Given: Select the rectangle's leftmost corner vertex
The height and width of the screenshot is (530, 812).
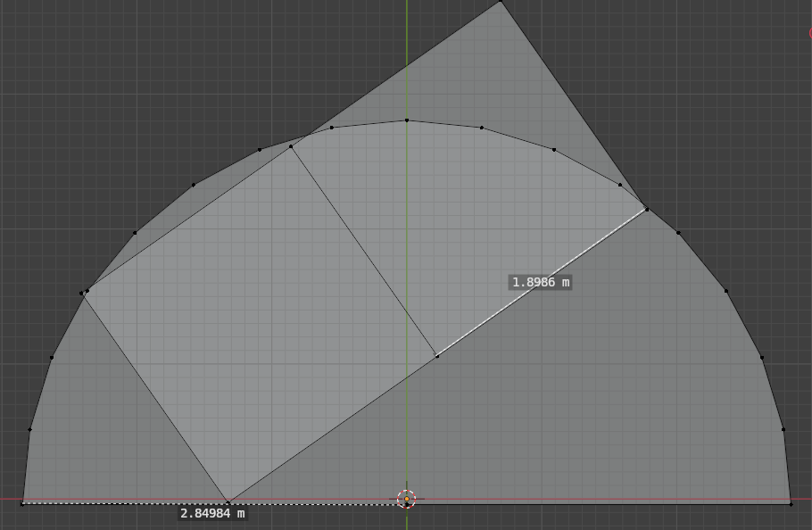Looking at the screenshot, I should click(x=86, y=292).
